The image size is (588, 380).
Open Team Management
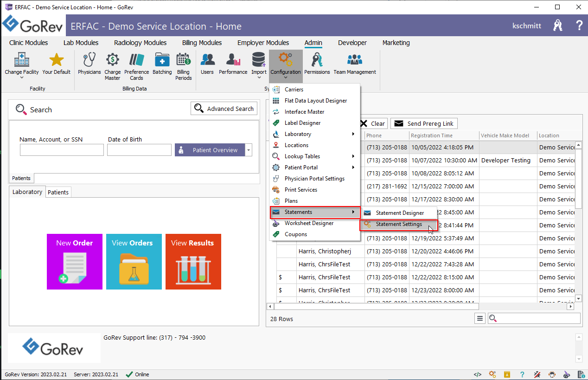point(355,64)
